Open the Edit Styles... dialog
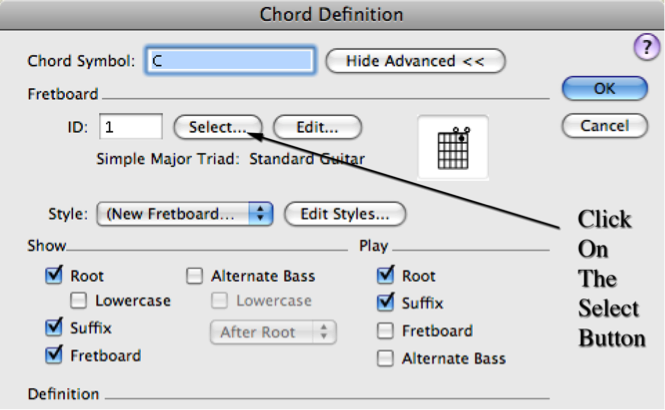665x410 pixels. 345,214
